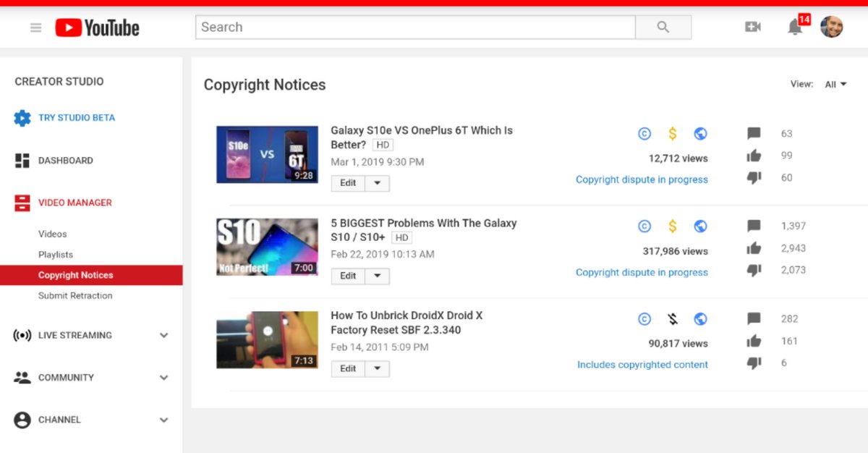Click the 317,986 views count

pos(676,251)
